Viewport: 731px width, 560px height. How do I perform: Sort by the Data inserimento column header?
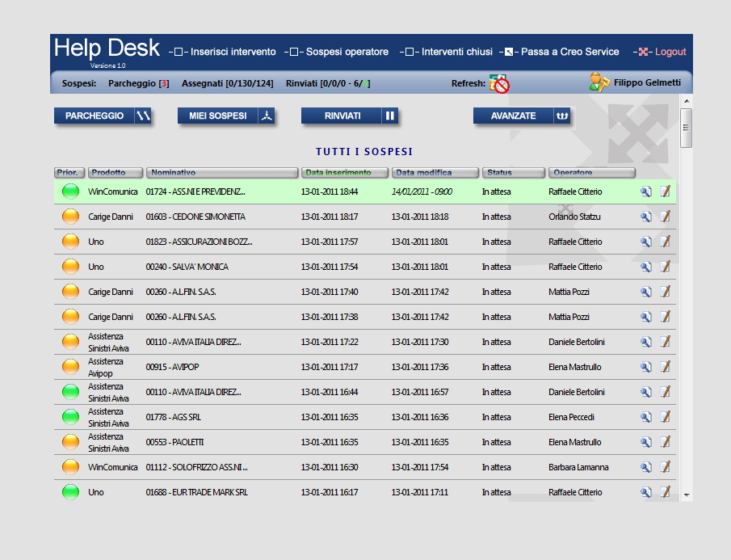pos(343,172)
